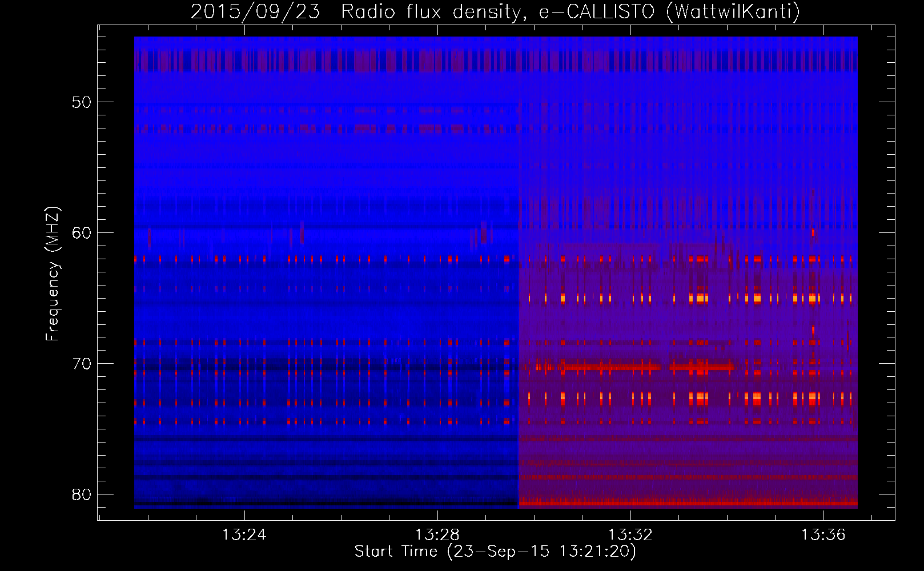Click the 13:24 time tick label
Viewport: 924px width, 571px height.
pyautogui.click(x=244, y=535)
